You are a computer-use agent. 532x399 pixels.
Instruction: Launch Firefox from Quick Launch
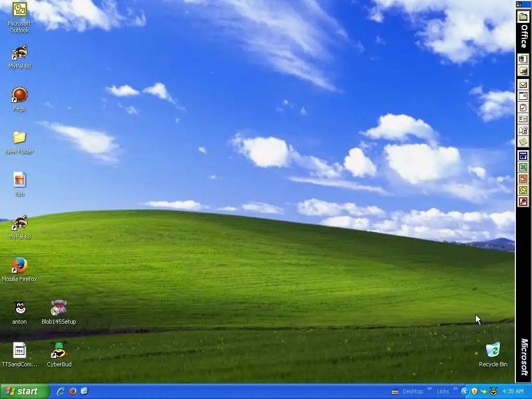73,391
